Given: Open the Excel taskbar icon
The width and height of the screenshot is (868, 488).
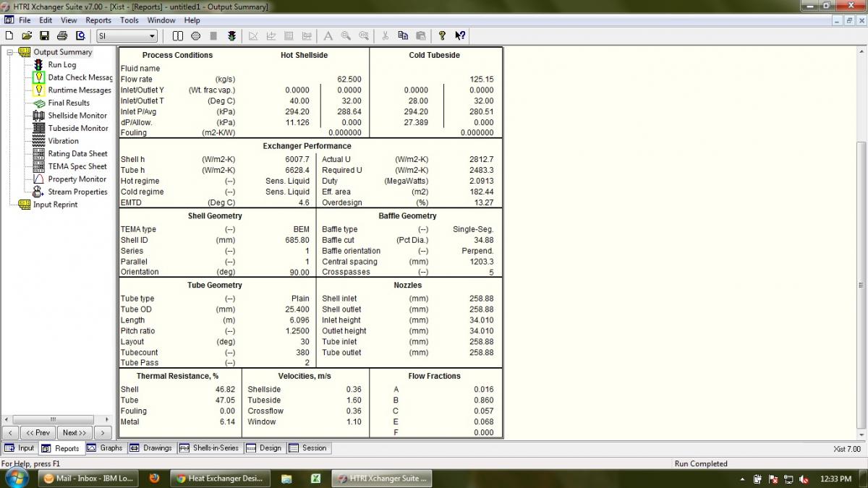Looking at the screenshot, I should (316, 479).
